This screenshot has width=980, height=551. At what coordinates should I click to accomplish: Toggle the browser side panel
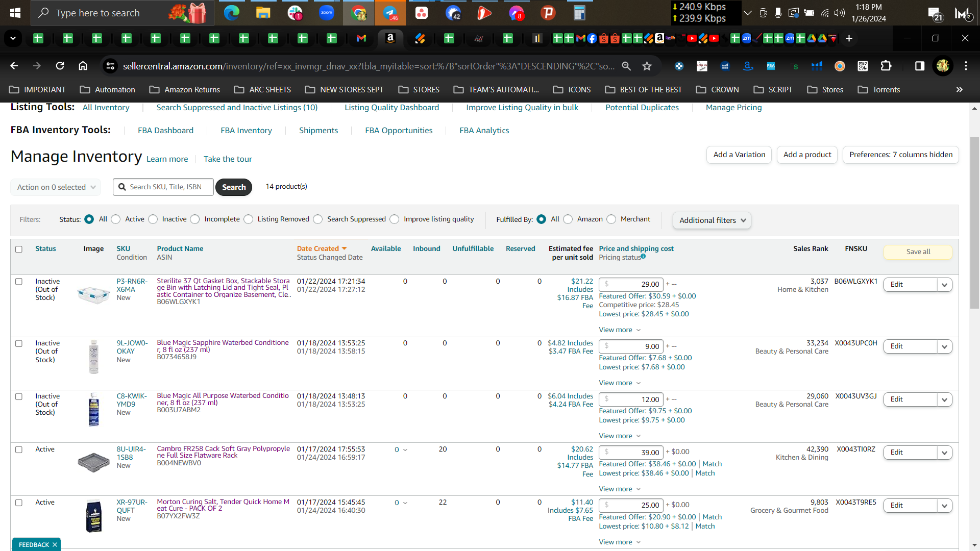920,66
